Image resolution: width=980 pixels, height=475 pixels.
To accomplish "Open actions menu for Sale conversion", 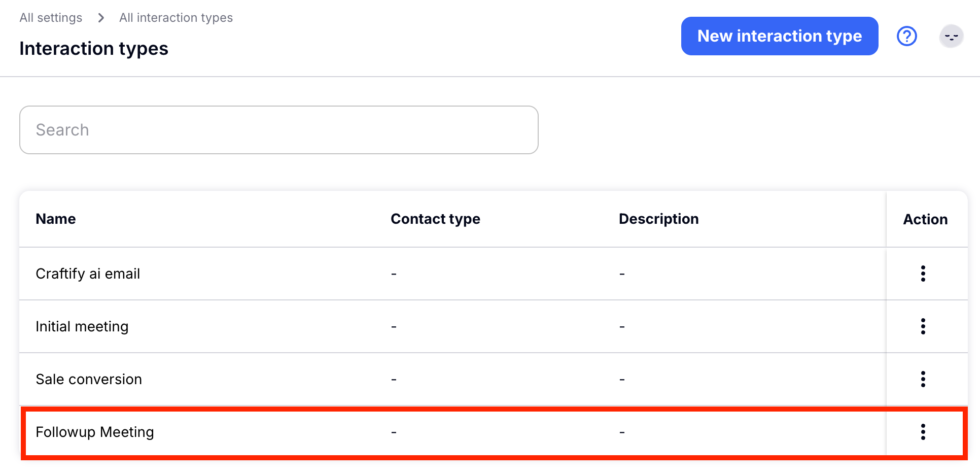I will point(923,379).
